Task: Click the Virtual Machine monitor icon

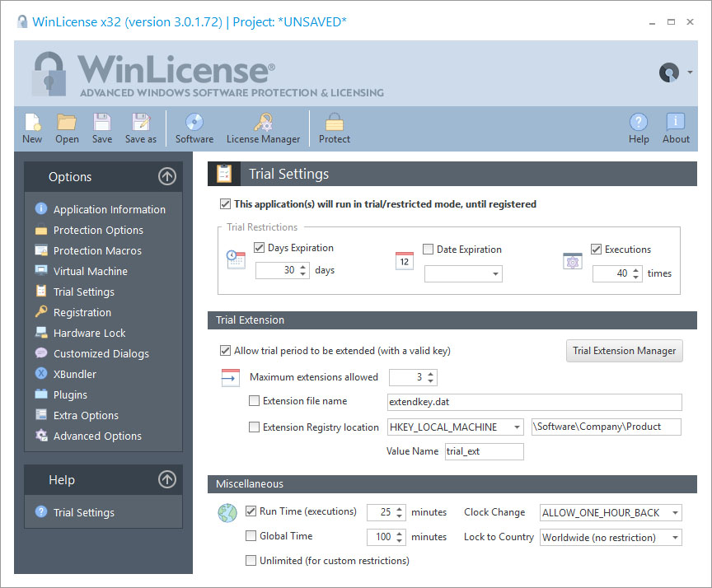Action: pos(41,271)
